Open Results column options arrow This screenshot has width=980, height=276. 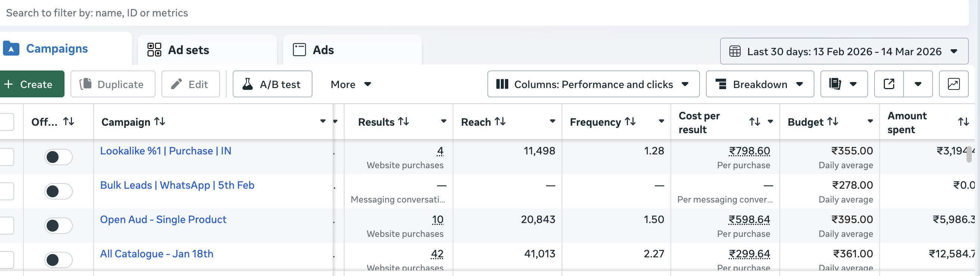[443, 121]
